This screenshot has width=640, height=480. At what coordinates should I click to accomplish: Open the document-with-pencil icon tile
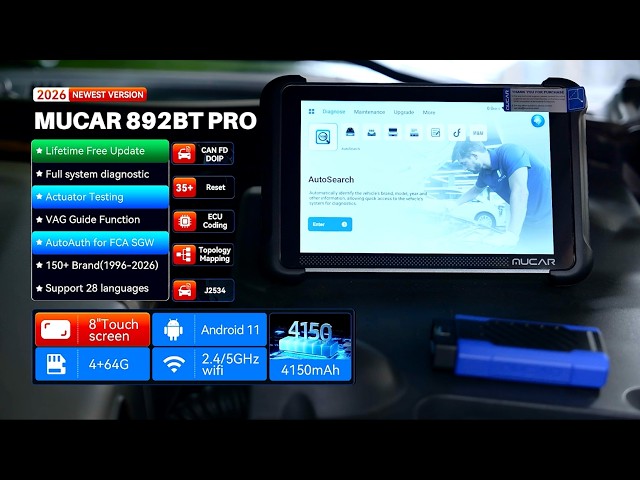click(436, 133)
